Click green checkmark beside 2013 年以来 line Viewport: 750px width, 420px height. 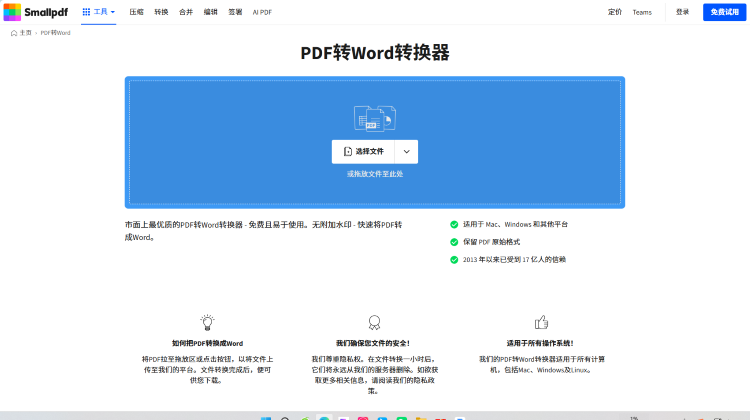click(x=454, y=260)
